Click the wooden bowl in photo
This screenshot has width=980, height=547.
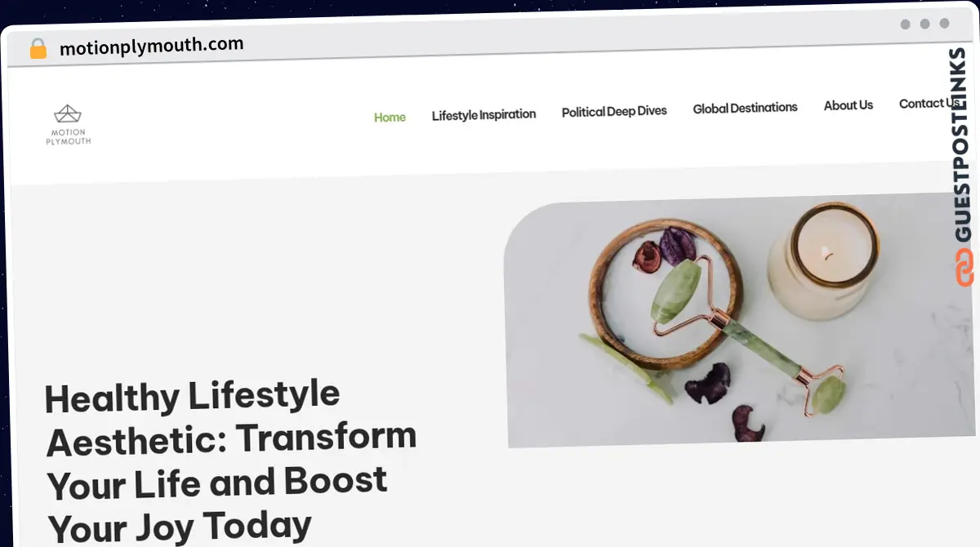666,291
